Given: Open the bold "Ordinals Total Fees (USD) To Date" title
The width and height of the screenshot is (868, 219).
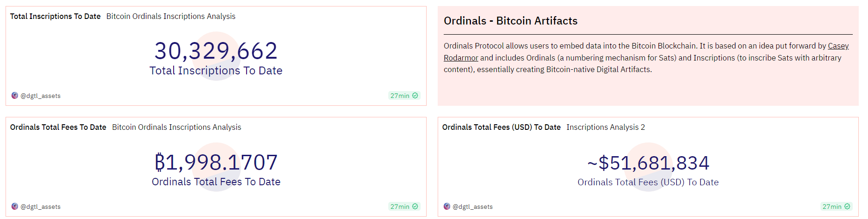Looking at the screenshot, I should [501, 128].
